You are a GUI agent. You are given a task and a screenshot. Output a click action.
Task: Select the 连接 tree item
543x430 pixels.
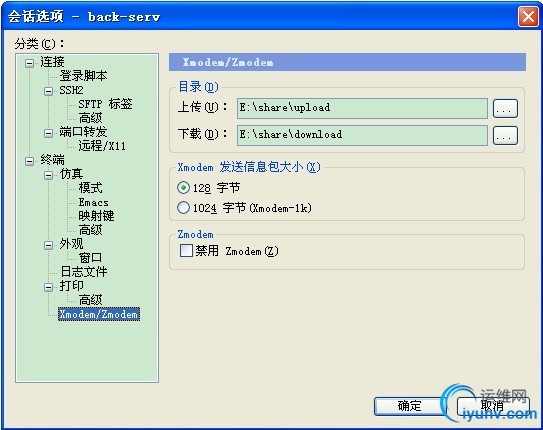pos(52,62)
